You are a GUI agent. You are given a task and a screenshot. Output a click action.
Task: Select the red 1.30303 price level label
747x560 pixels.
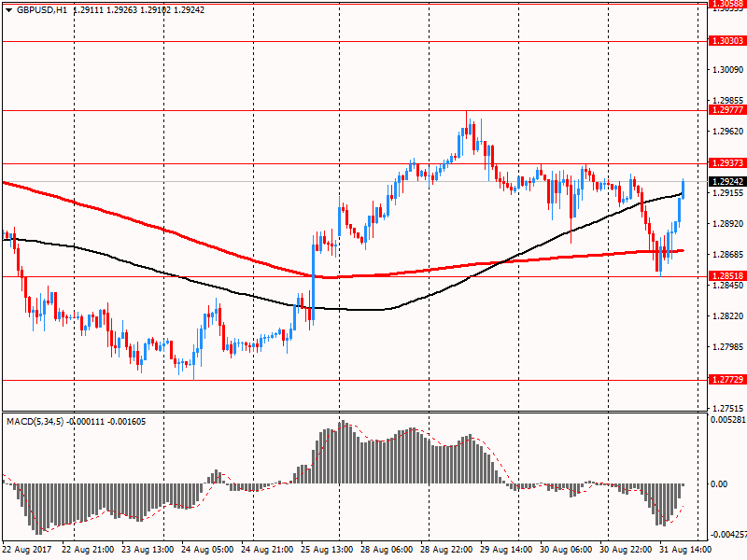(x=727, y=41)
